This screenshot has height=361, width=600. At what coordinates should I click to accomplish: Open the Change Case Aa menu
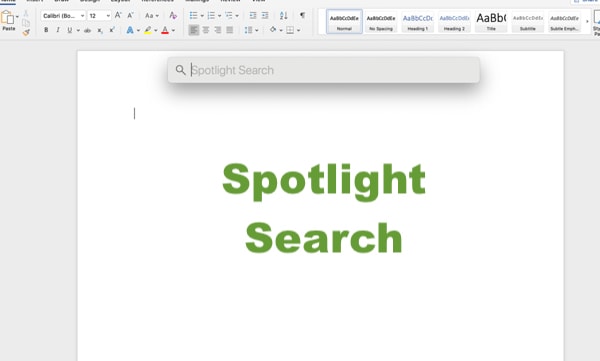point(152,16)
